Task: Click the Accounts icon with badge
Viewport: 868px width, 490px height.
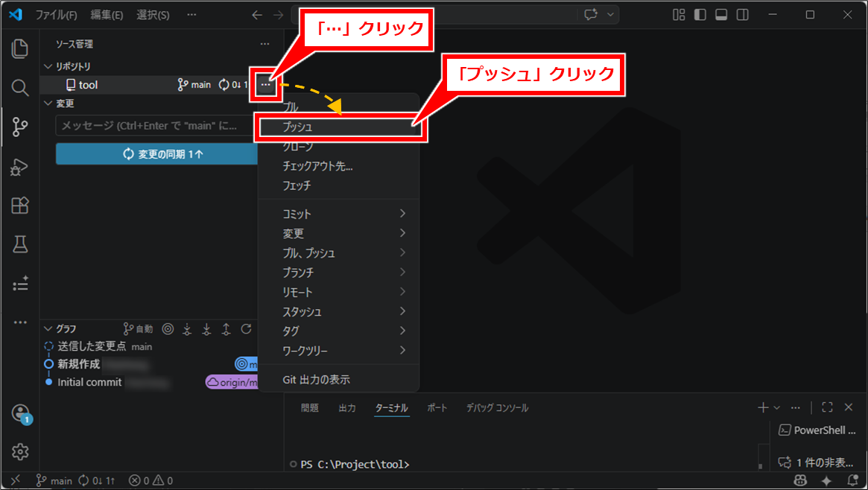Action: [x=20, y=414]
